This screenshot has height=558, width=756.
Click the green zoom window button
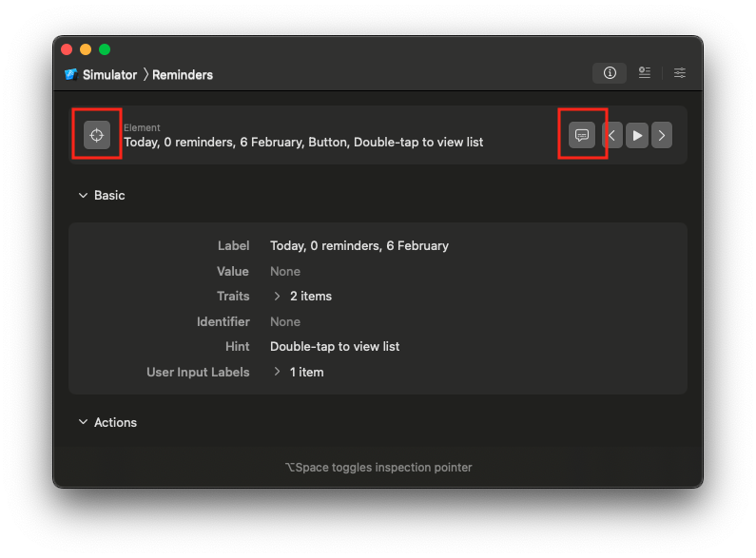pos(105,49)
